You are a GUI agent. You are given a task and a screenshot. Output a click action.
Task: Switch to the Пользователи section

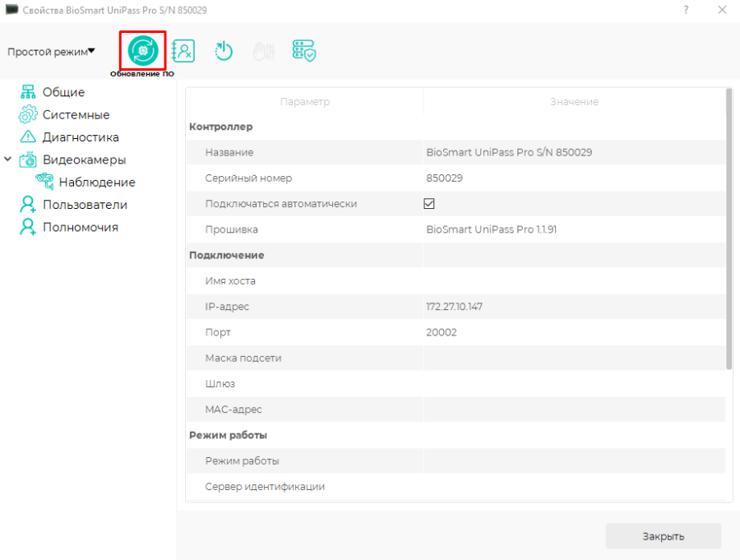coord(85,205)
